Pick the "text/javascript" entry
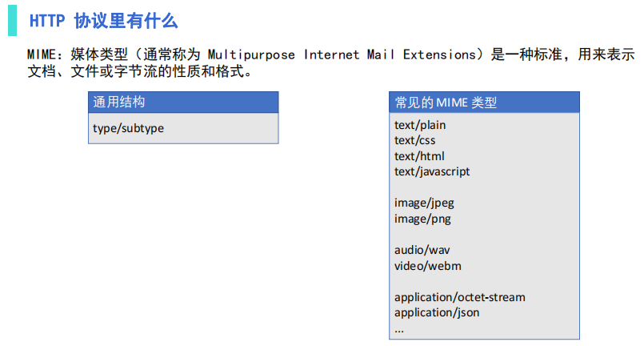This screenshot has height=346, width=644. click(432, 171)
